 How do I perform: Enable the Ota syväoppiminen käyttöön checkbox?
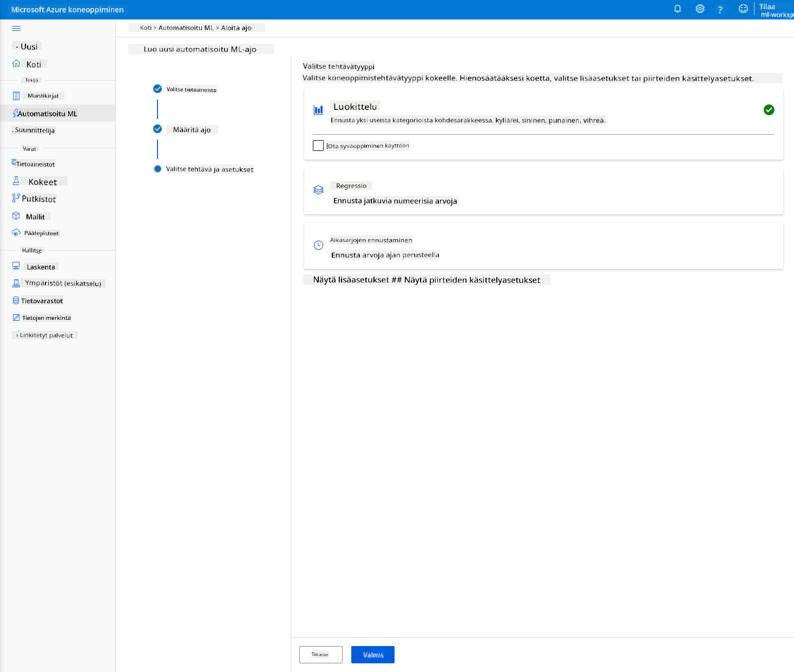point(318,146)
